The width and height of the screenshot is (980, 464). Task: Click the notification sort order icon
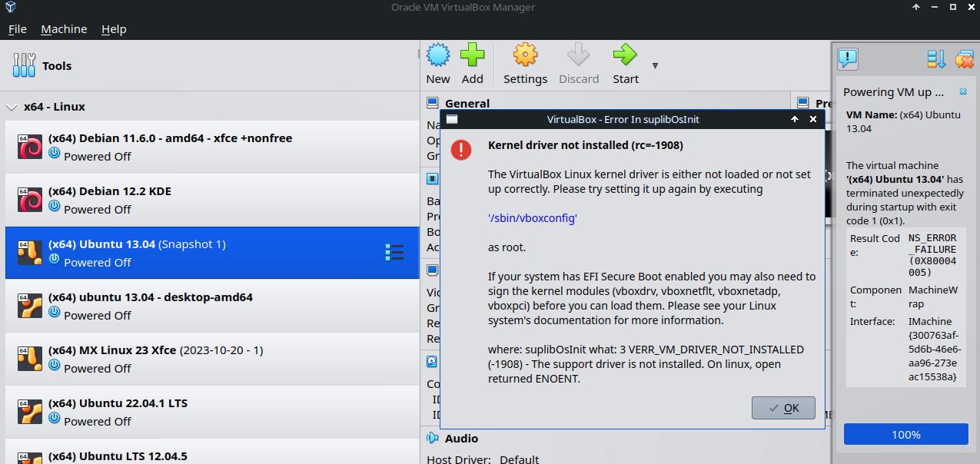click(x=936, y=58)
